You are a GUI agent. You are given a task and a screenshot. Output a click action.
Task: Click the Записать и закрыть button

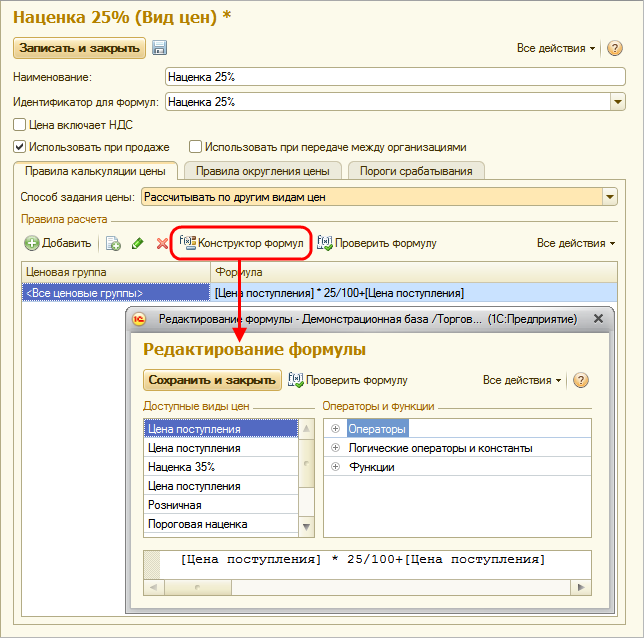click(79, 48)
